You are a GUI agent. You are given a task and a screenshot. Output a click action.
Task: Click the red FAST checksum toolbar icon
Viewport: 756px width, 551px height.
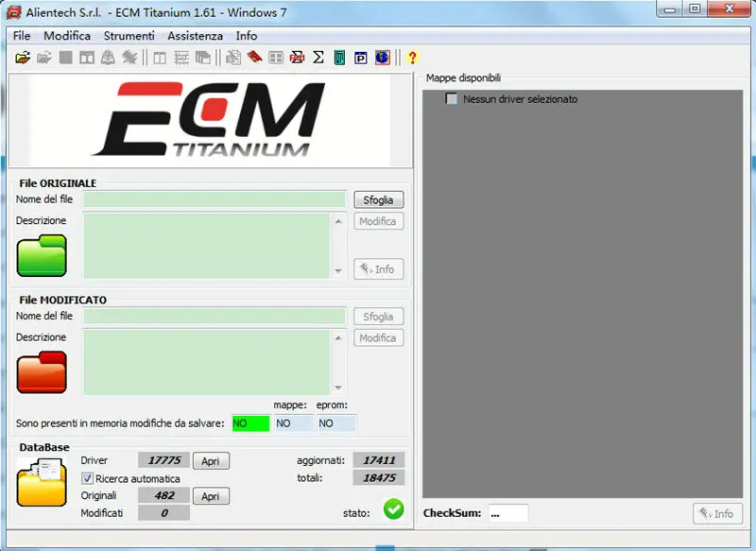coord(297,58)
